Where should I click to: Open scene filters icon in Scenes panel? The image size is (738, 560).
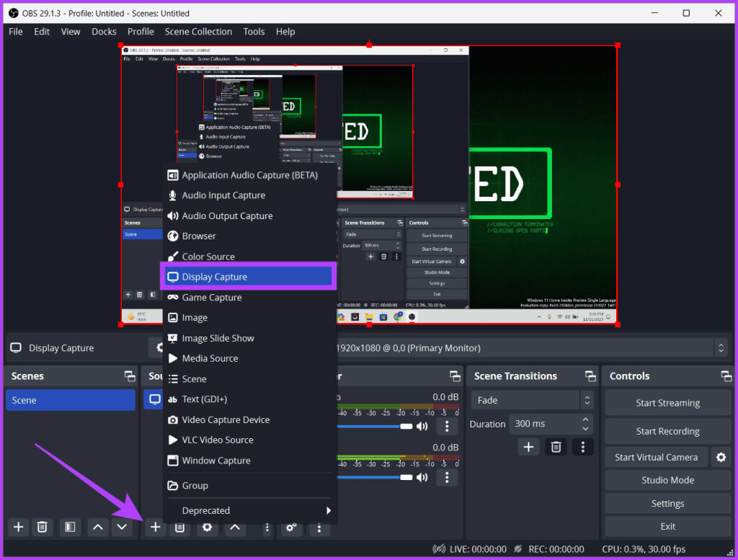(x=70, y=527)
